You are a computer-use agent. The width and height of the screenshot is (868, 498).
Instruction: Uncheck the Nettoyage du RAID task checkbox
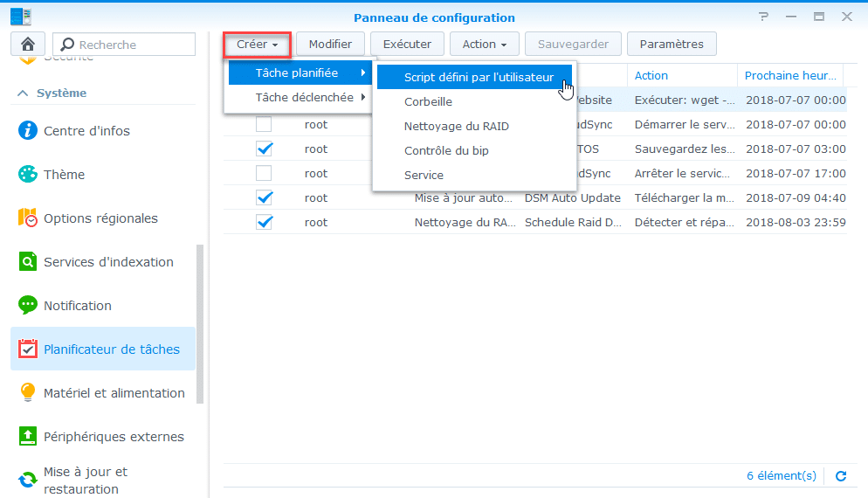point(264,222)
